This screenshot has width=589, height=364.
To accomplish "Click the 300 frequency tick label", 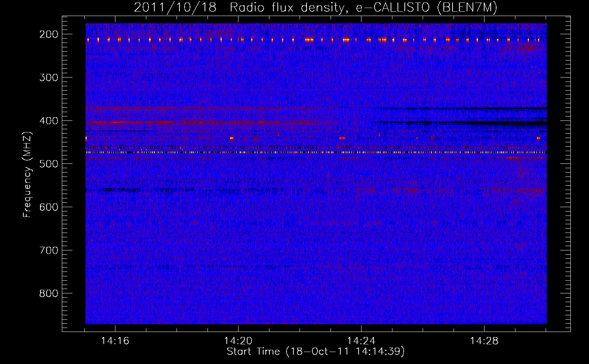I will (49, 78).
